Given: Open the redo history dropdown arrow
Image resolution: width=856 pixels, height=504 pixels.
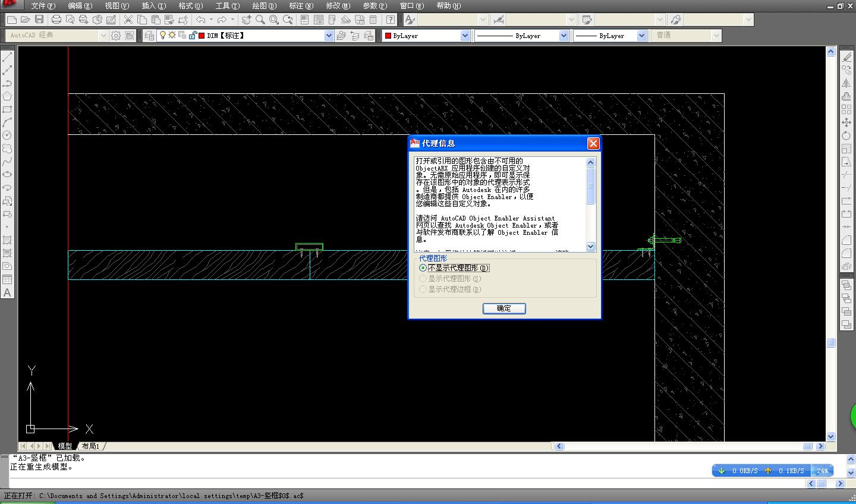Looking at the screenshot, I should point(232,20).
